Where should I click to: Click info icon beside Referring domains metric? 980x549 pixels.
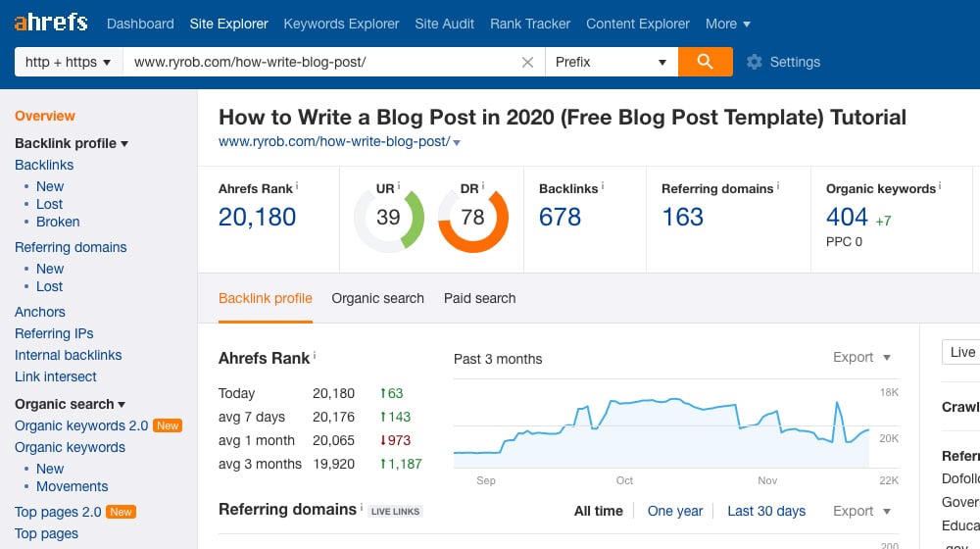[x=777, y=185]
